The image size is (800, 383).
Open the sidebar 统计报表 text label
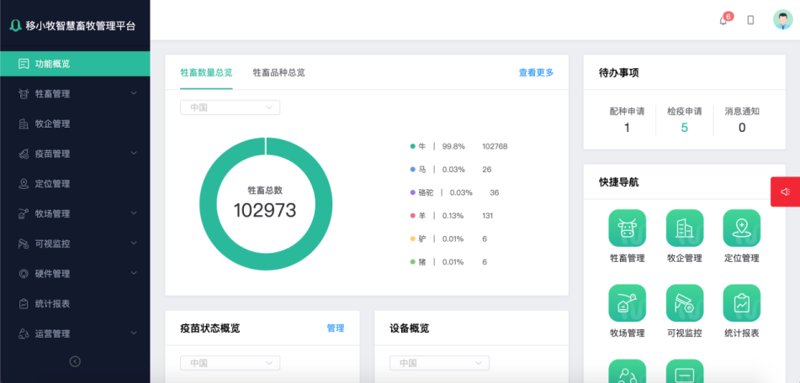(x=53, y=304)
